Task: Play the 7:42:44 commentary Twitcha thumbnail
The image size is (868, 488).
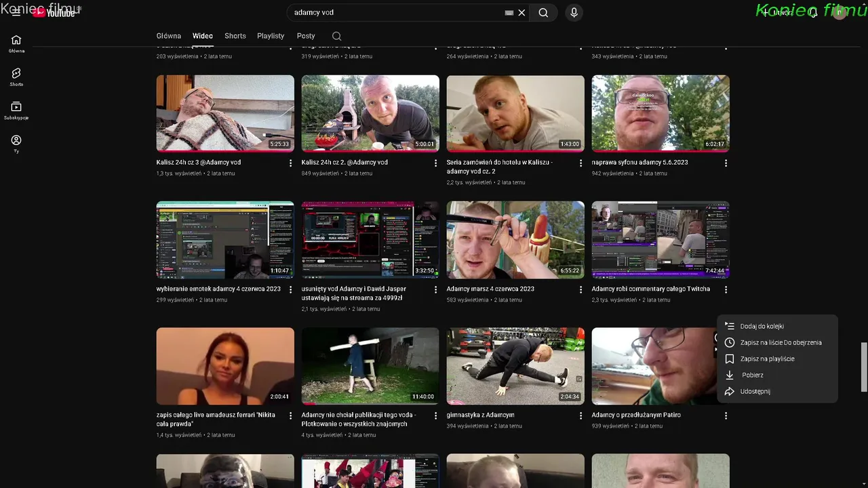Action: 660,240
